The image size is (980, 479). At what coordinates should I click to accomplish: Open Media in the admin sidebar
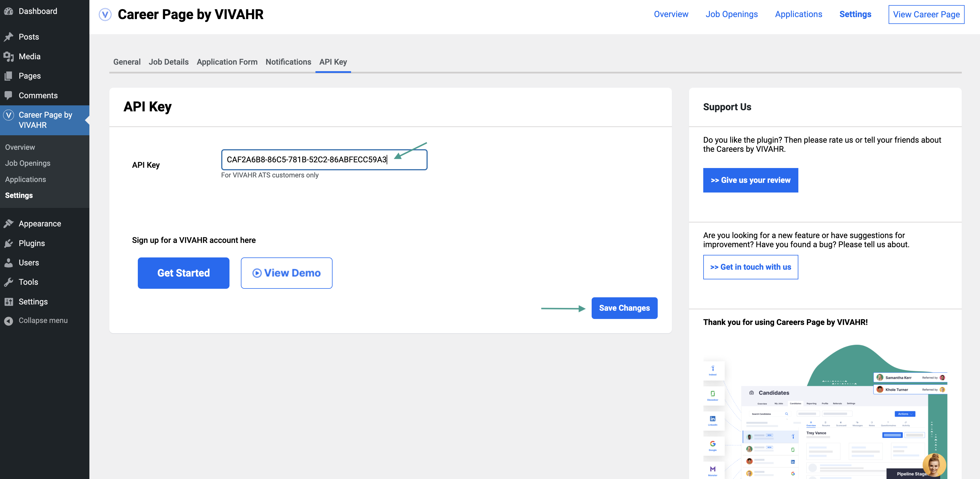[30, 56]
